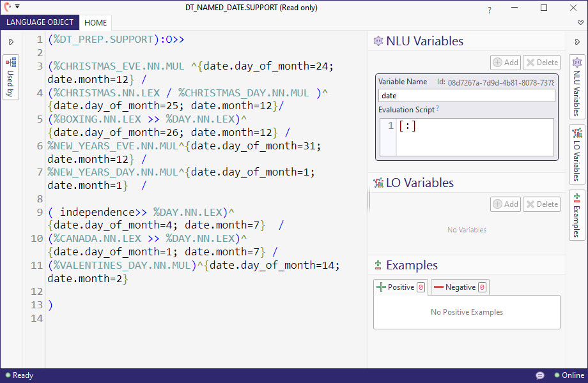Click Delete in NLU Variables panel
This screenshot has height=383, width=588.
point(541,63)
